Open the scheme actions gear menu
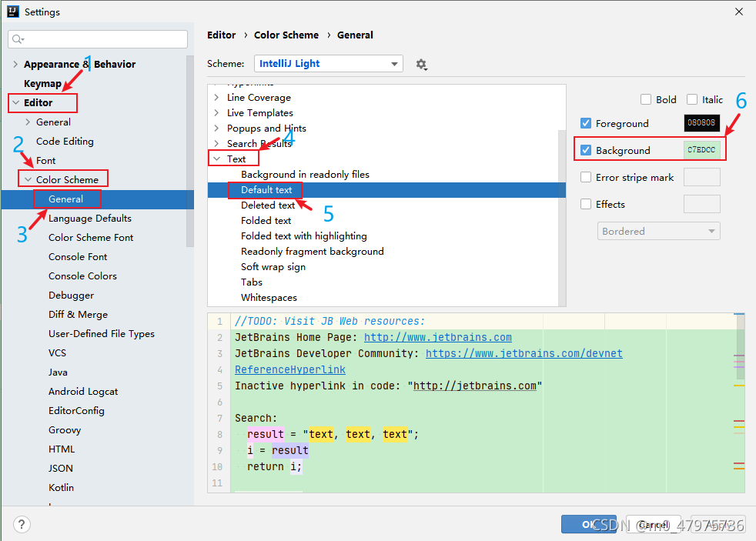Image resolution: width=756 pixels, height=541 pixels. click(421, 64)
